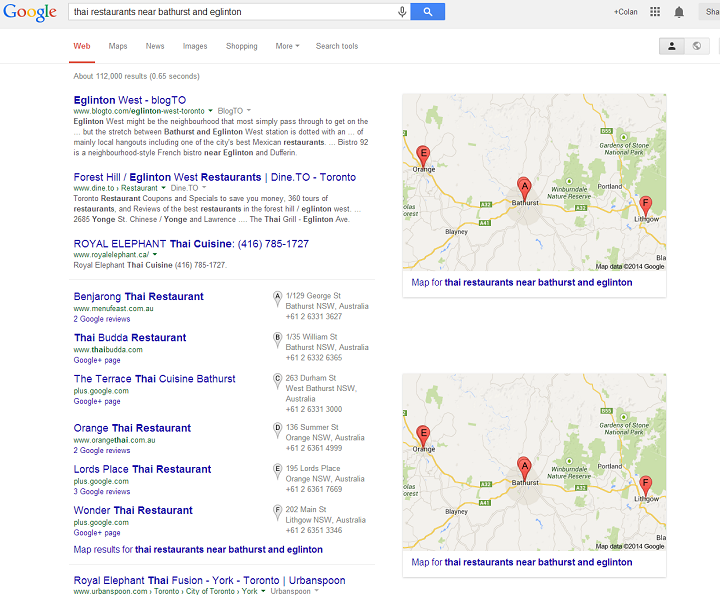This screenshot has width=720, height=595.
Task: Expand dropdown arrow next to urbanspoon.com URL
Action: [263, 591]
